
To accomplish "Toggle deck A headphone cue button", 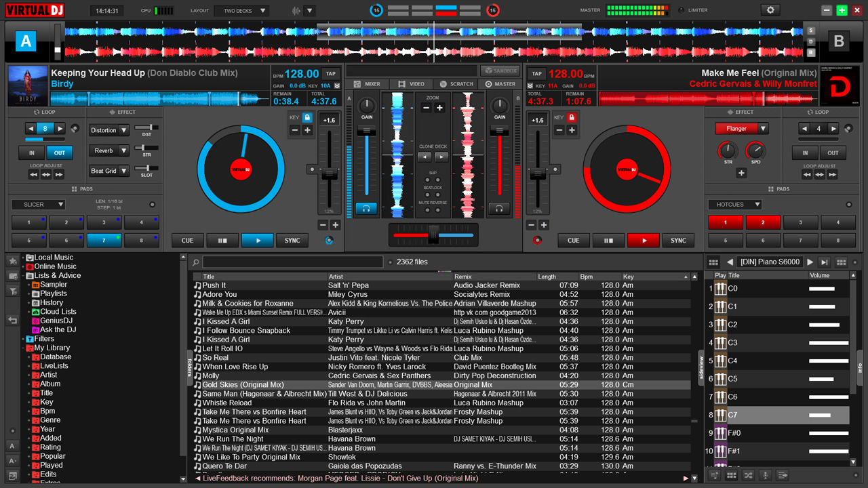I will (x=366, y=209).
